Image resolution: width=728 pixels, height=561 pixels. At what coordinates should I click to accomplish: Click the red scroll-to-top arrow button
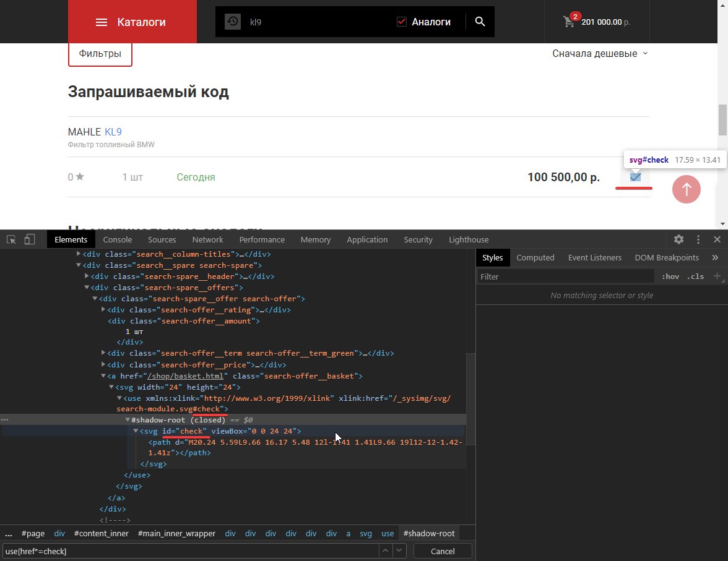(x=686, y=189)
